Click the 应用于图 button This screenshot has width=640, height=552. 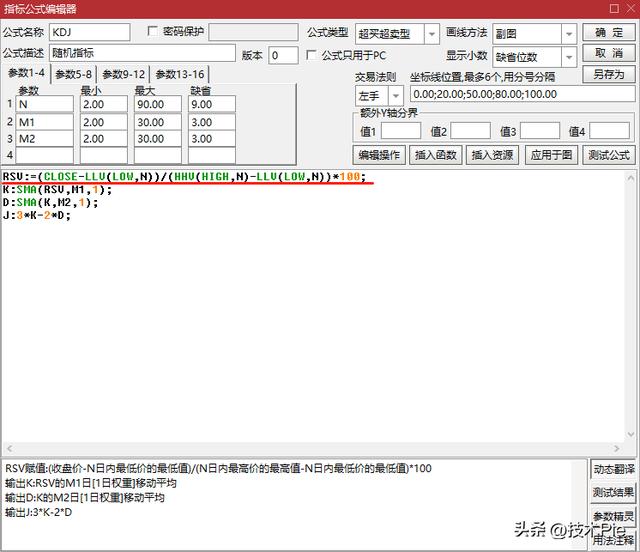[551, 155]
